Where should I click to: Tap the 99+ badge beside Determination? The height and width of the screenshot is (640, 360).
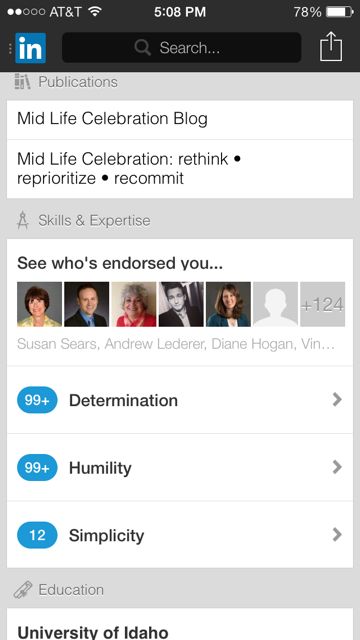pyautogui.click(x=37, y=400)
